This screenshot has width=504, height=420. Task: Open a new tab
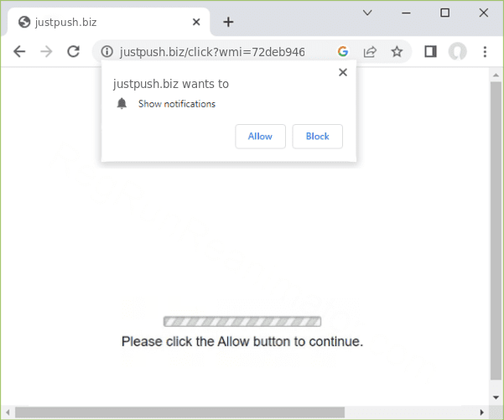coord(228,22)
